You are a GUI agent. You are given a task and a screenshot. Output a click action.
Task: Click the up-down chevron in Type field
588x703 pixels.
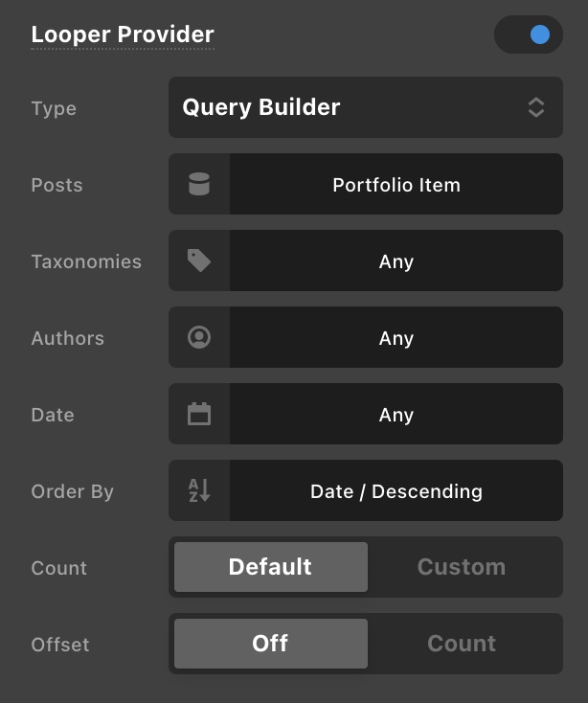coord(536,107)
